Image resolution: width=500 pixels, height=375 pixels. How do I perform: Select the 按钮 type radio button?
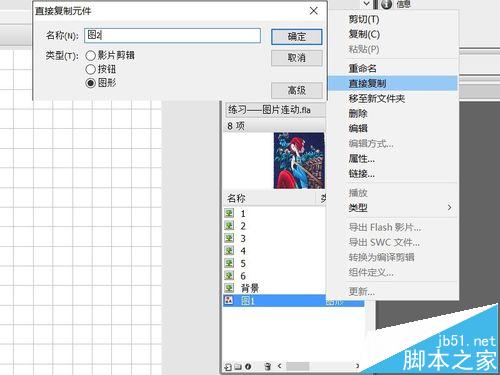pyautogui.click(x=91, y=69)
